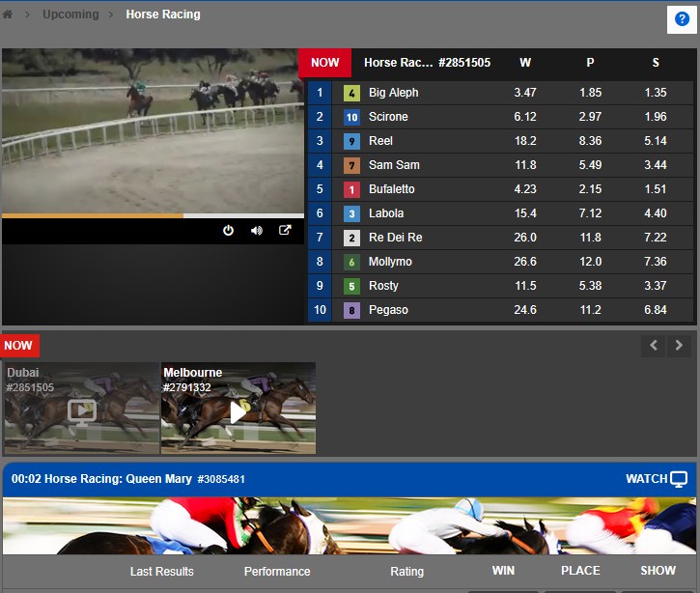This screenshot has height=593, width=700.
Task: Click the WIN column header
Action: tap(503, 571)
